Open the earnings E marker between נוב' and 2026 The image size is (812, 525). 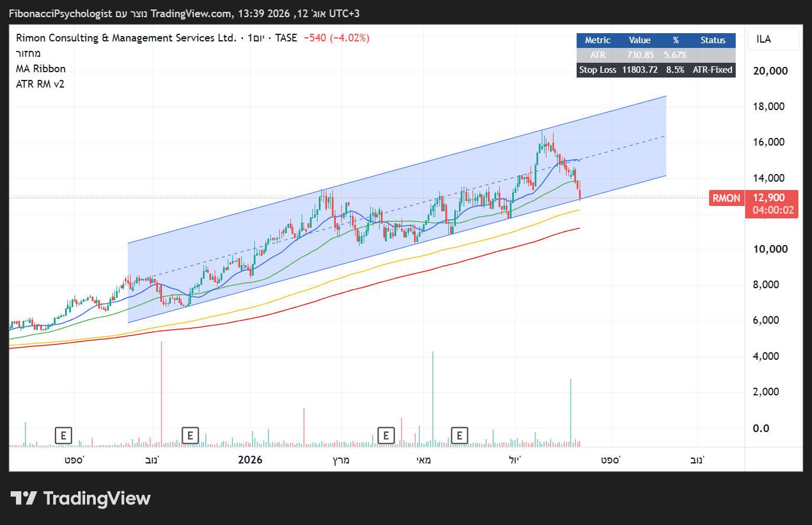(x=190, y=436)
